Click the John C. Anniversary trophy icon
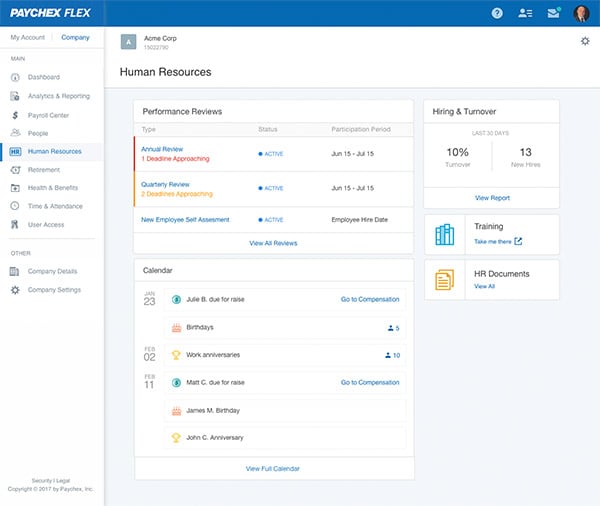This screenshot has width=600, height=506. point(176,437)
